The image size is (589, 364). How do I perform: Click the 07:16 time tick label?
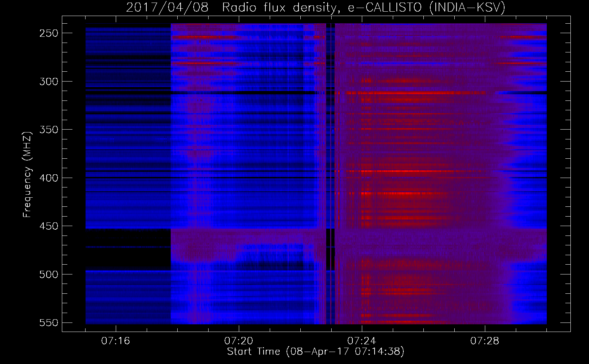(x=116, y=341)
